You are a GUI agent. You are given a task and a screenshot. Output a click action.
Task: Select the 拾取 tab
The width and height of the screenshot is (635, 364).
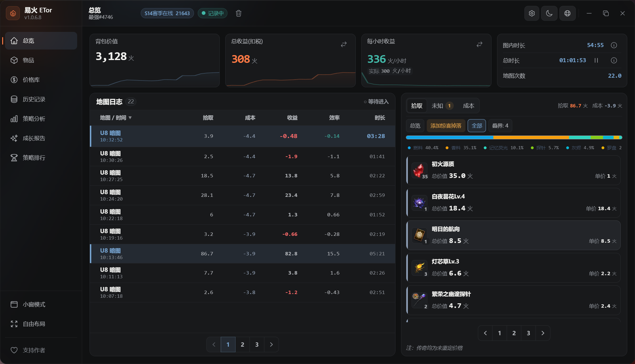pos(417,106)
